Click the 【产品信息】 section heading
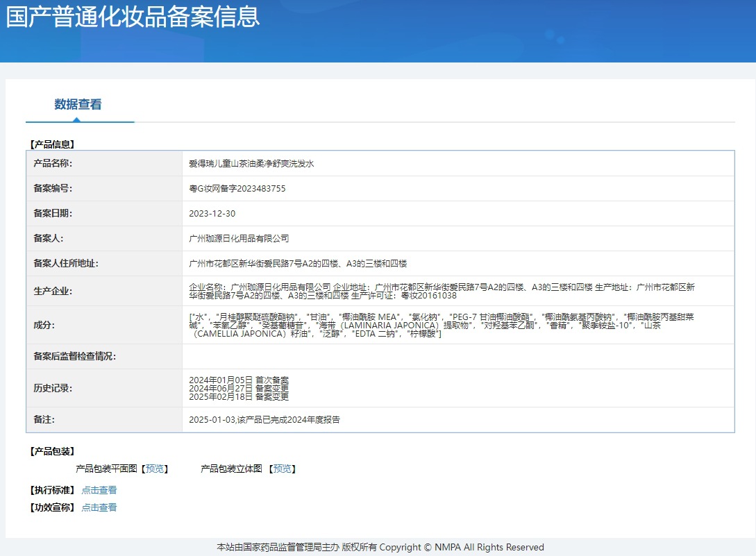Image resolution: width=756 pixels, height=556 pixels. pyautogui.click(x=52, y=144)
